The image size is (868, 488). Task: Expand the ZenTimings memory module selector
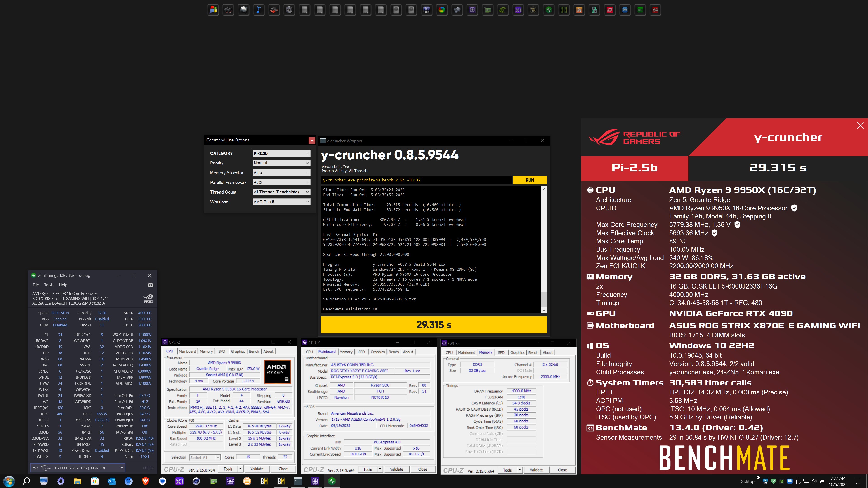click(122, 468)
